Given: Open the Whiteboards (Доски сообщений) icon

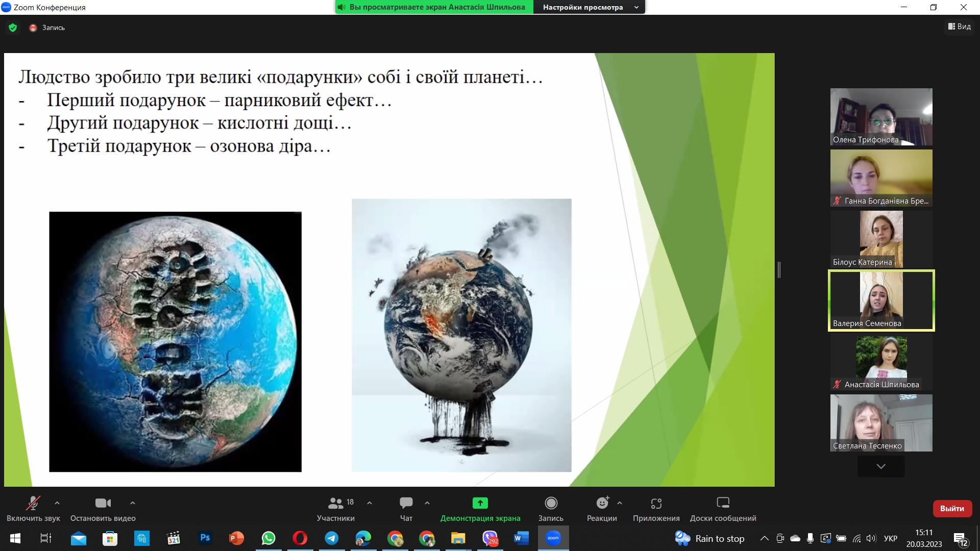Looking at the screenshot, I should click(x=723, y=504).
